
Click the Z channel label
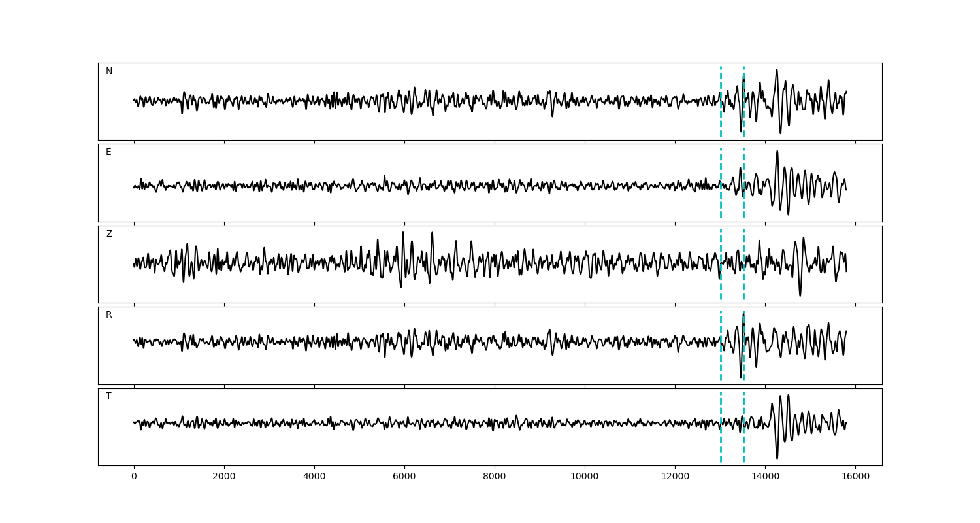109,234
